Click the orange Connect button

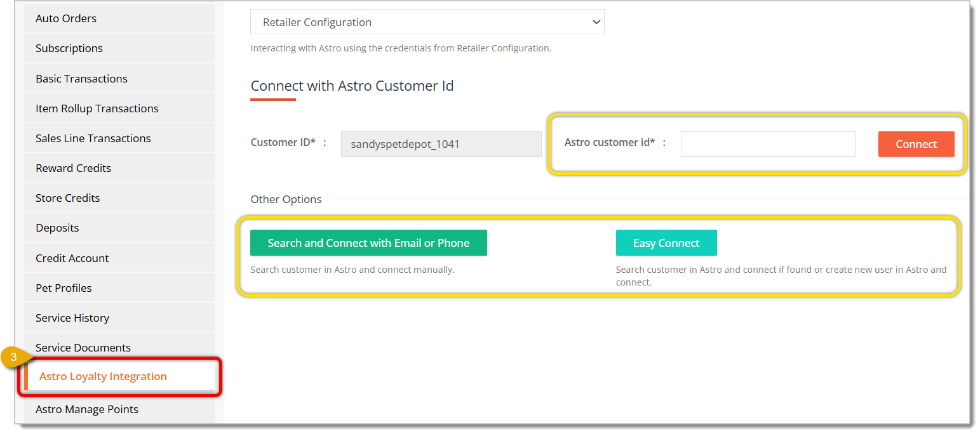click(916, 144)
